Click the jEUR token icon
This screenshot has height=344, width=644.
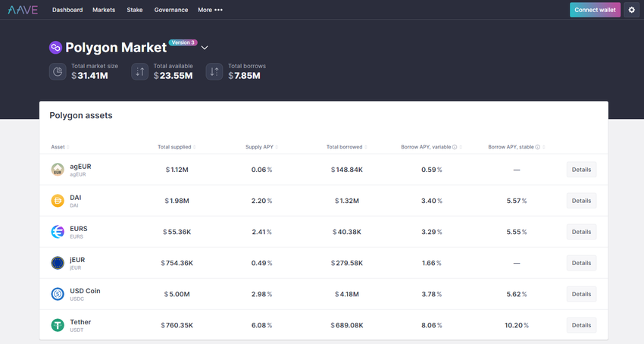[58, 263]
